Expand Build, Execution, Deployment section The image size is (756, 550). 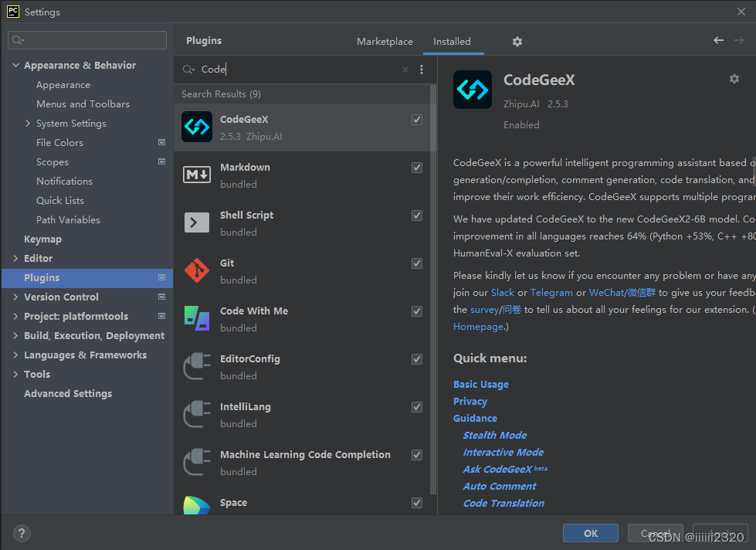click(x=16, y=335)
